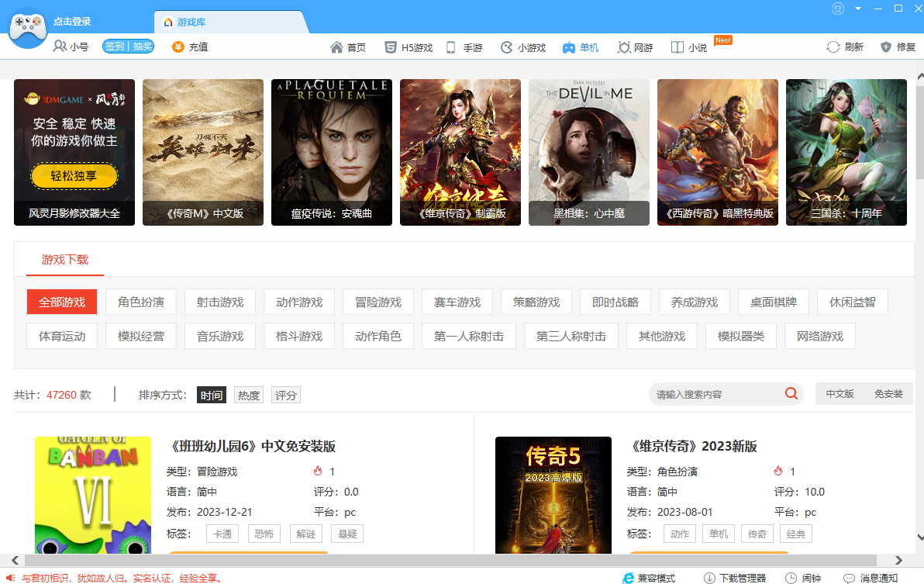Sort by 评分
The height and width of the screenshot is (584, 924).
286,395
